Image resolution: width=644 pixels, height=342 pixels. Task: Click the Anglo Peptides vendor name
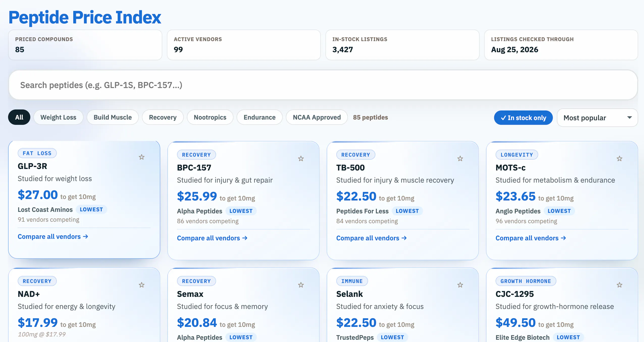tap(518, 211)
